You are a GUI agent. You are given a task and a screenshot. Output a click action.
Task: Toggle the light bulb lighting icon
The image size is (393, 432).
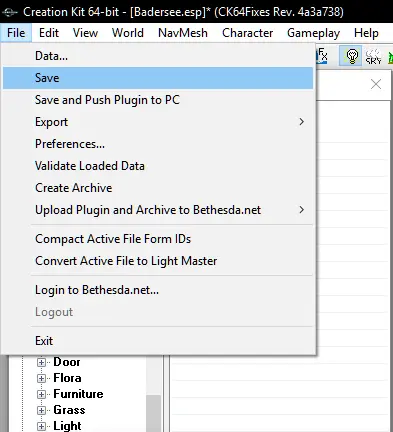click(351, 56)
